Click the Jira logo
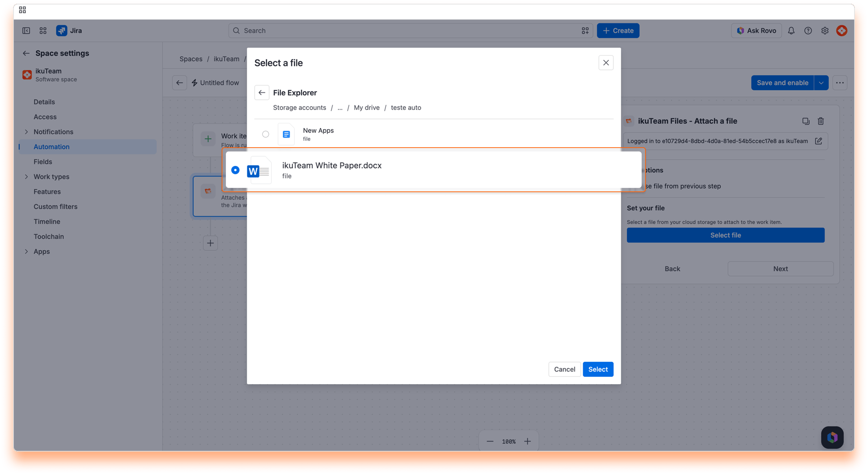The width and height of the screenshot is (868, 474). (69, 31)
